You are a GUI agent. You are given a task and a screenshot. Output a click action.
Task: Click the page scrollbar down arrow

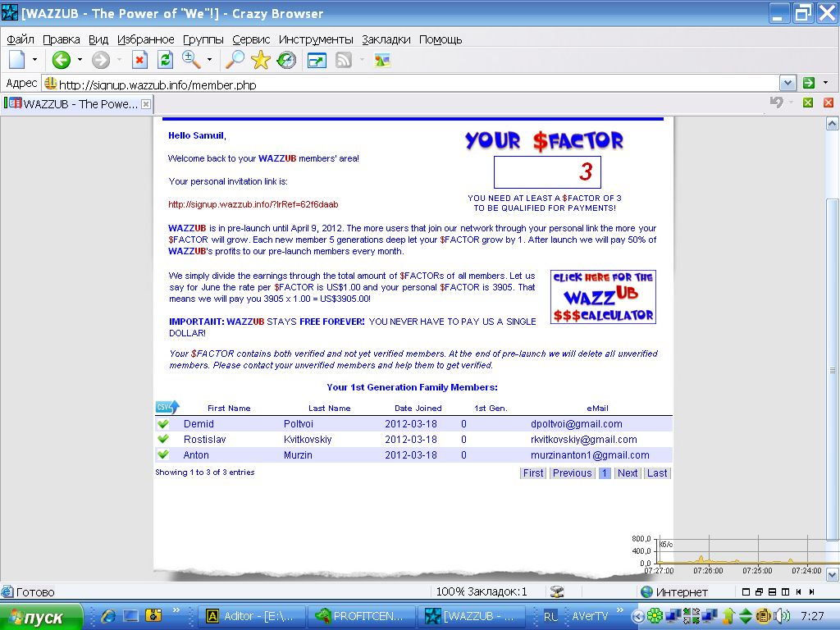coord(832,574)
